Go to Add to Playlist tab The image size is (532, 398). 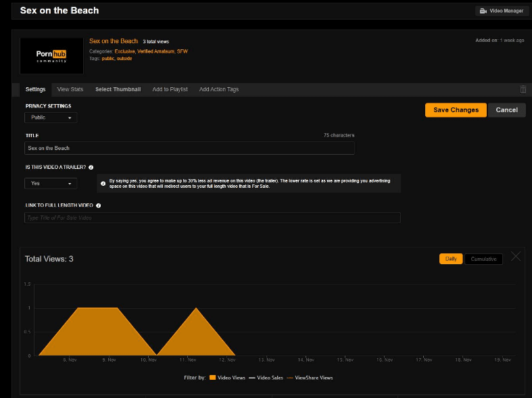point(170,89)
